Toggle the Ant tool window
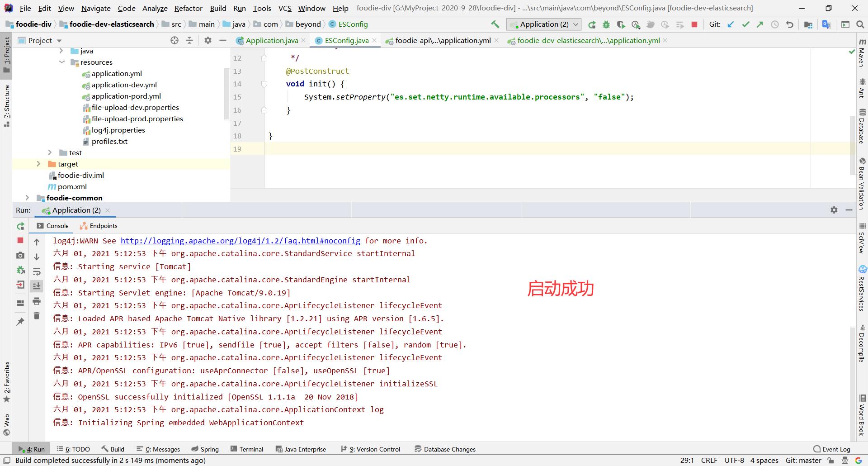Image resolution: width=868 pixels, height=466 pixels. tap(862, 88)
